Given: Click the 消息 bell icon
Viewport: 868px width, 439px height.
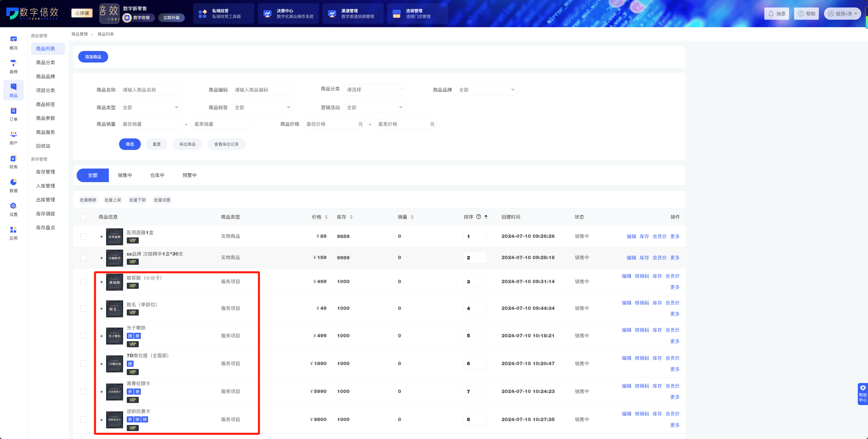Looking at the screenshot, I should coord(771,14).
